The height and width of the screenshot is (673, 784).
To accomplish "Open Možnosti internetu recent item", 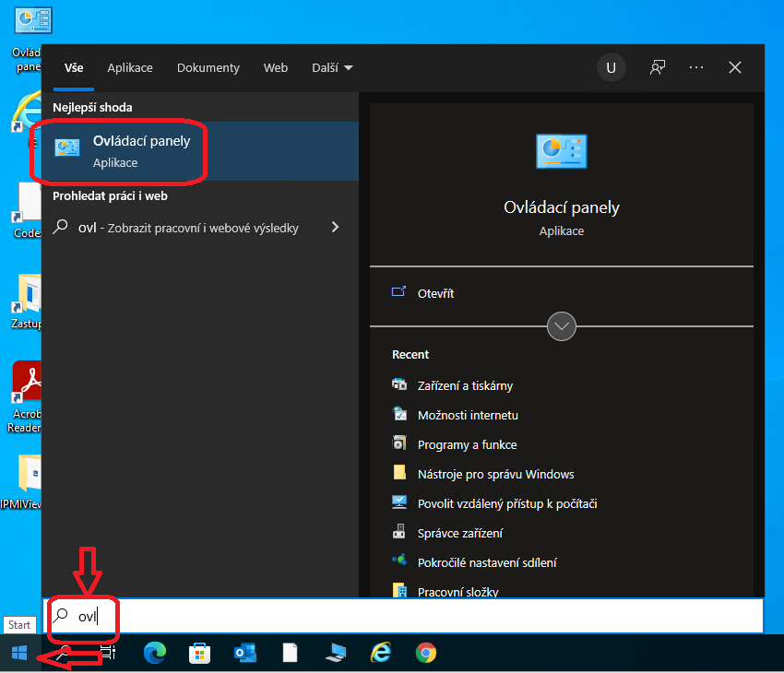I will 468,415.
